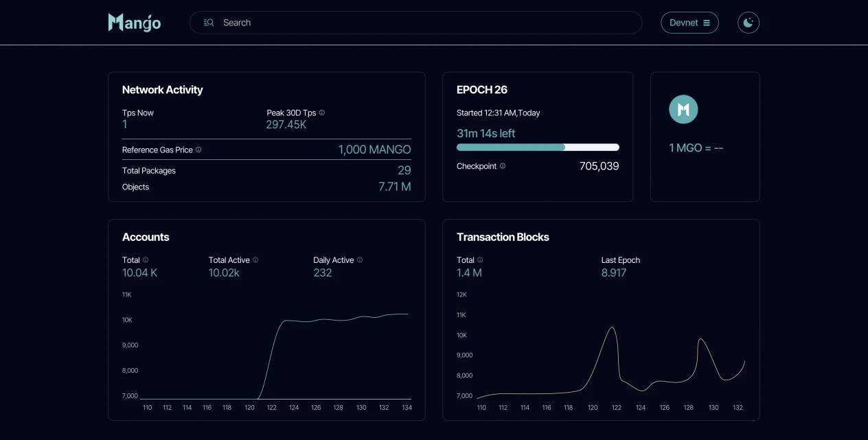This screenshot has height=440, width=868.
Task: Click the search magnifier icon
Action: (x=208, y=22)
